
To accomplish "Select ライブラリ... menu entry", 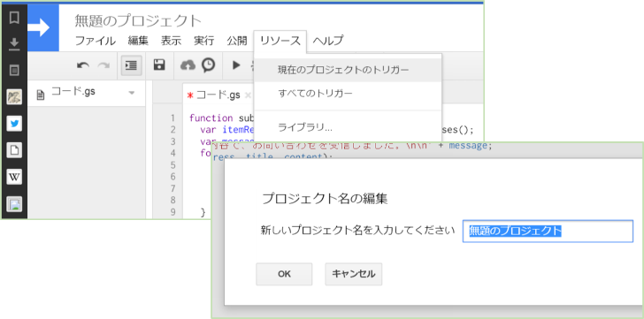I will [x=348, y=127].
